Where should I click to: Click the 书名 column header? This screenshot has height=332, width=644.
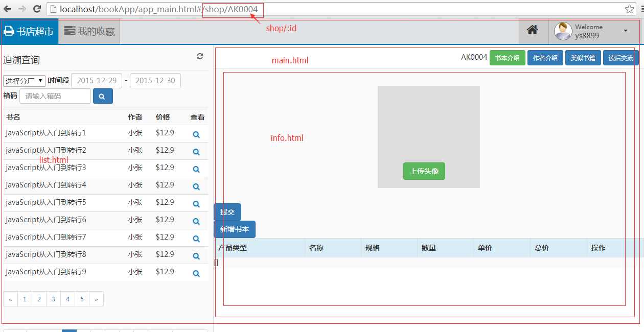[13, 117]
